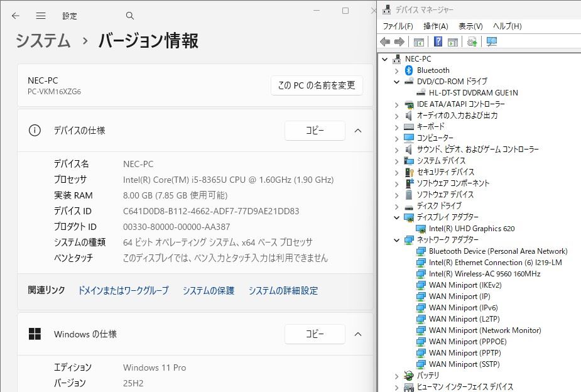Click the Help toolbar icon in Device Manager
Image resolution: width=581 pixels, height=392 pixels.
tap(438, 42)
